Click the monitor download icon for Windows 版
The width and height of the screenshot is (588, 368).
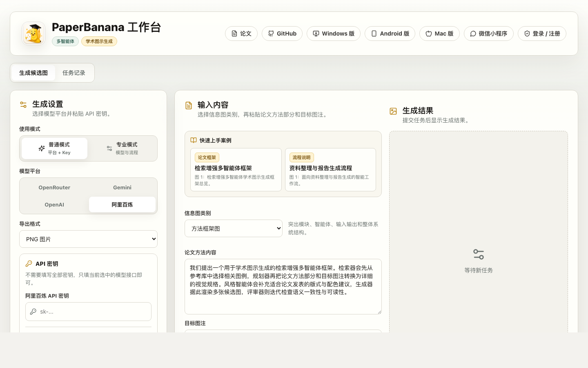pos(316,34)
